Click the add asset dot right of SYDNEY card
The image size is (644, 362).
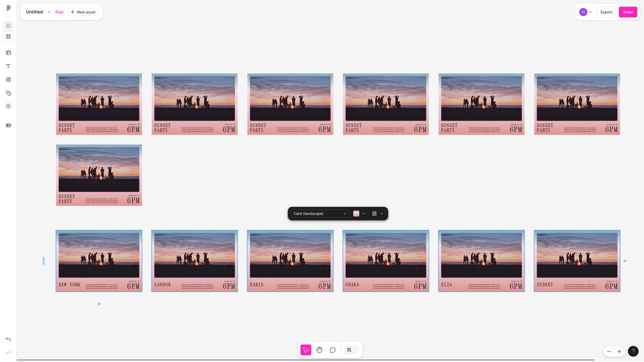click(625, 261)
